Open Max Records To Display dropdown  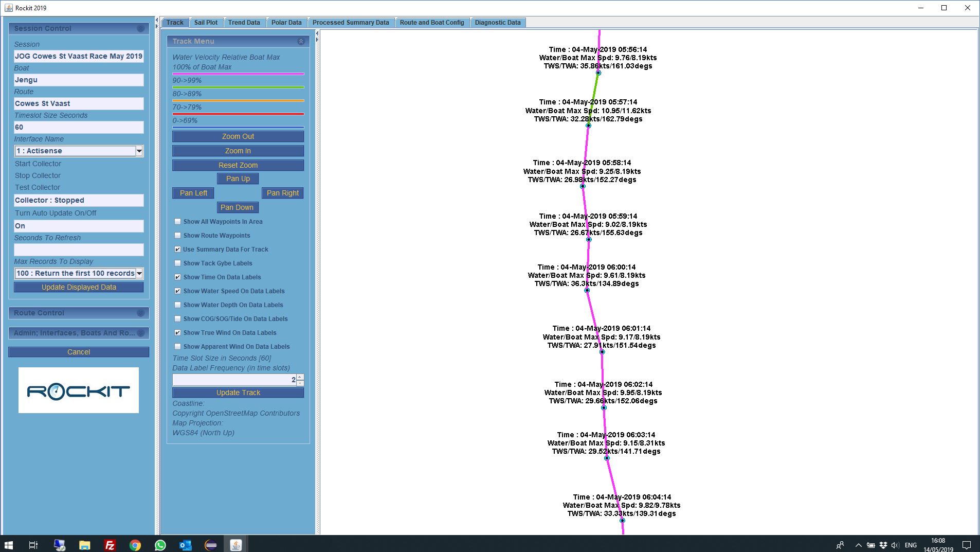pyautogui.click(x=139, y=273)
